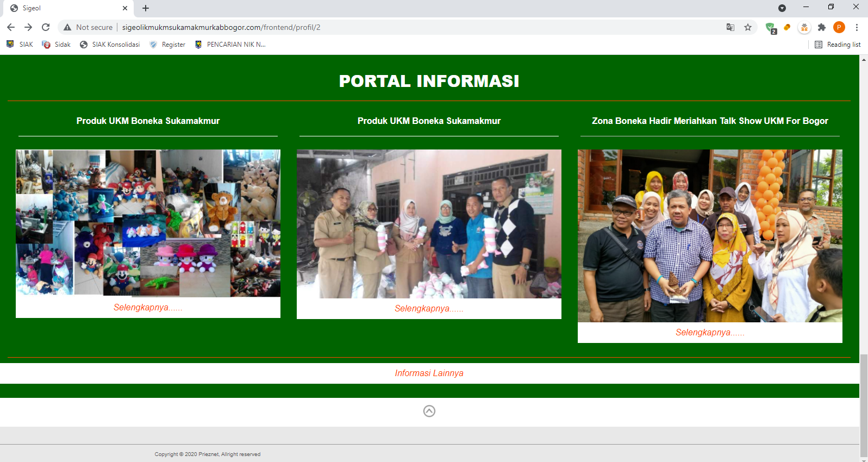The image size is (868, 462).
Task: Click Selengkapnya under the officials photo
Action: (429, 308)
